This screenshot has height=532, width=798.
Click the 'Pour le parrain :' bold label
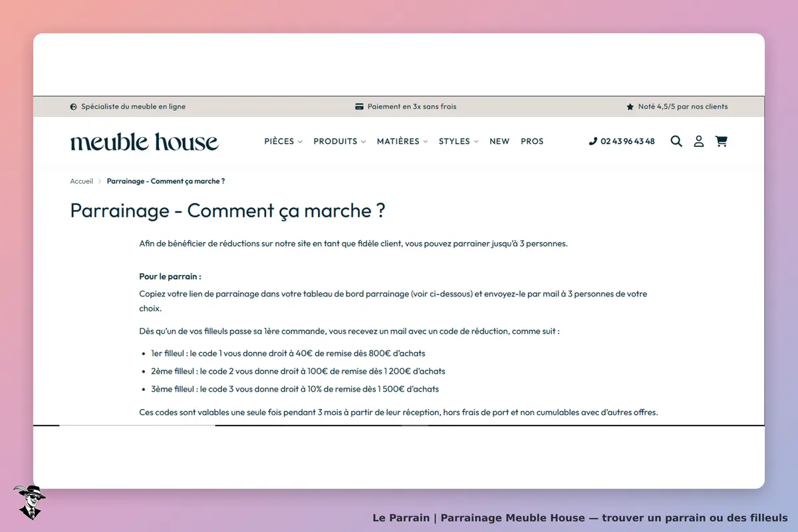[x=170, y=277]
